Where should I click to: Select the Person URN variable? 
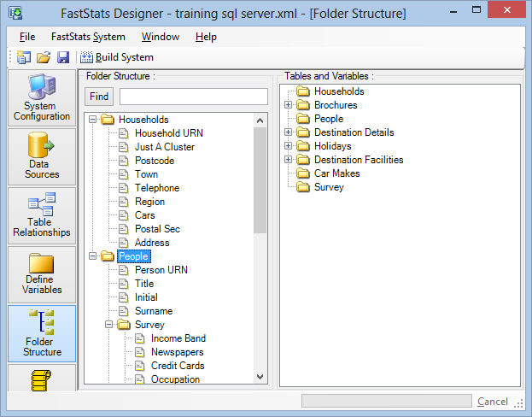(161, 270)
